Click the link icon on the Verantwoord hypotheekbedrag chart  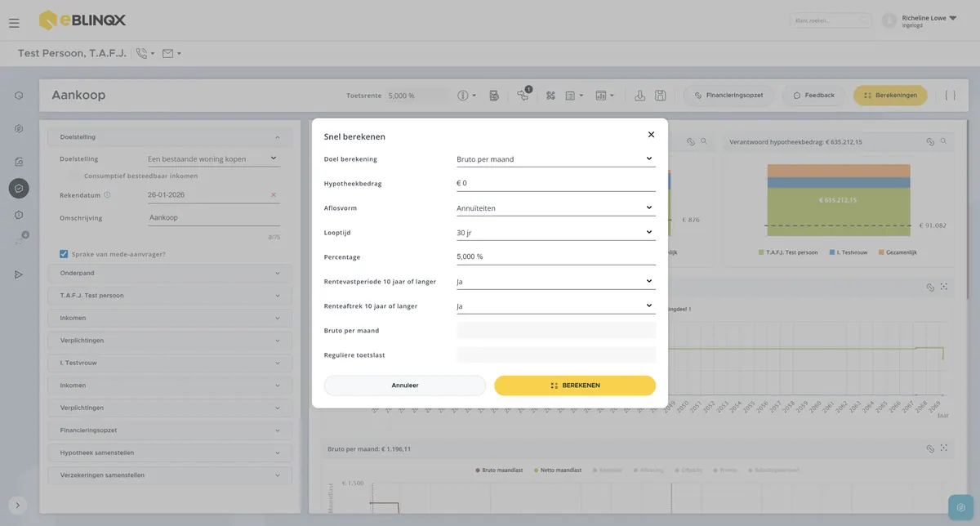930,142
